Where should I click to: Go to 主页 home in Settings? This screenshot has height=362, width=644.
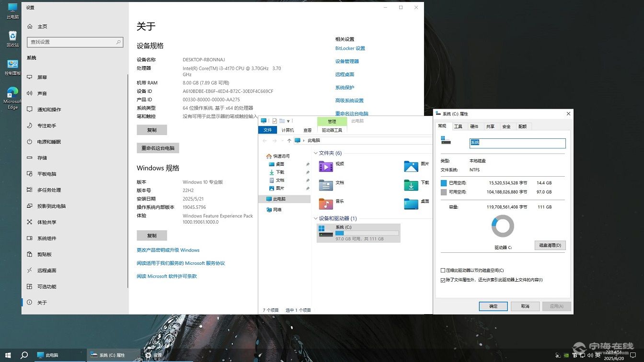[37, 26]
